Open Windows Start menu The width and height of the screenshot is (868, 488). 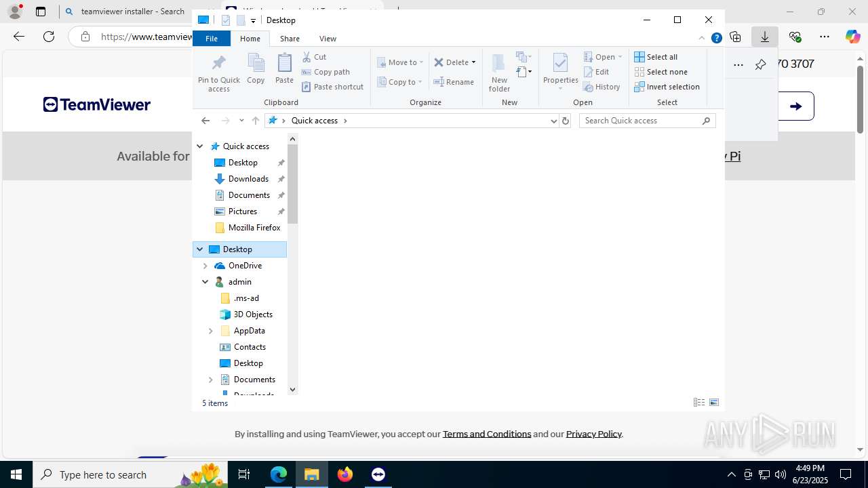[x=16, y=474]
